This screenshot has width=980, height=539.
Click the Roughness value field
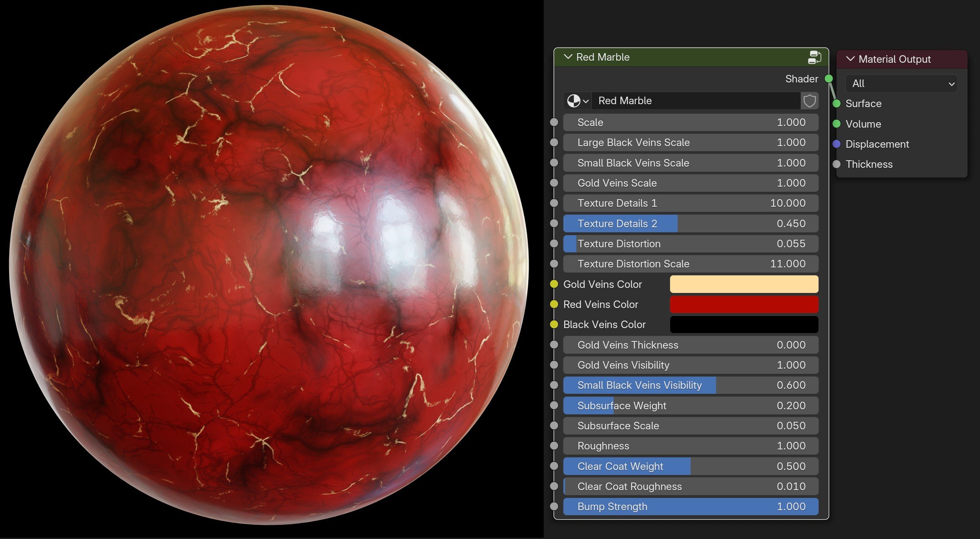[690, 446]
